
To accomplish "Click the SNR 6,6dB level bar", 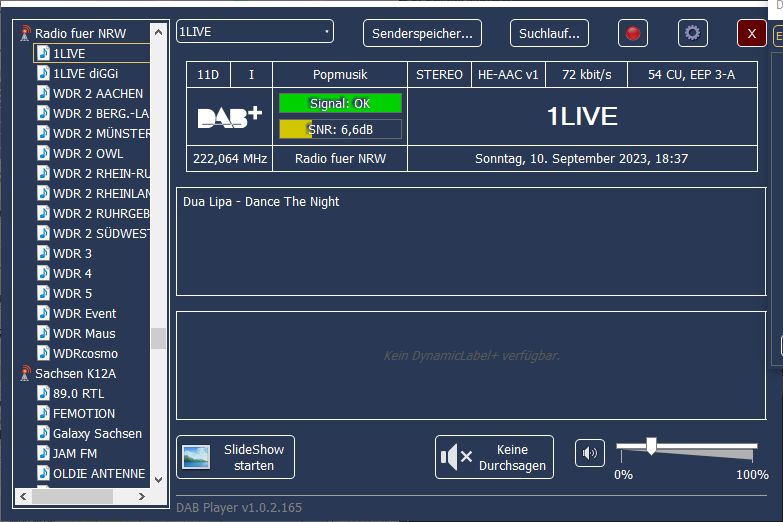I will (340, 129).
